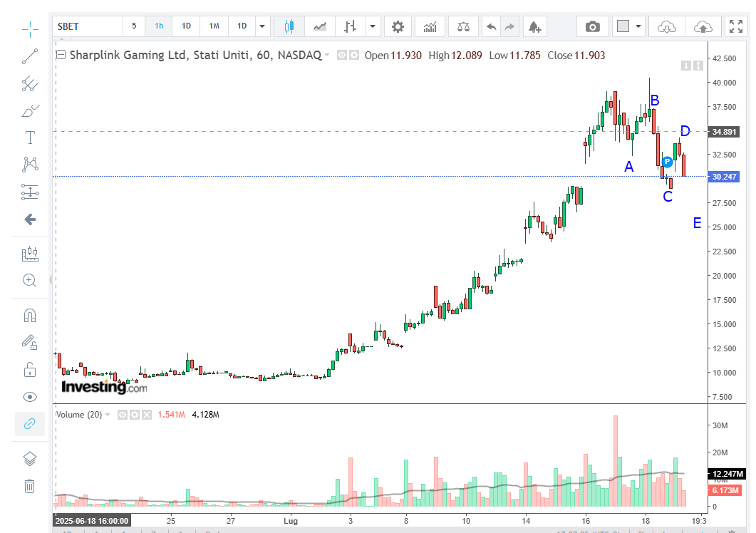Move pane down with arrow button
The image size is (756, 533).
point(685,65)
